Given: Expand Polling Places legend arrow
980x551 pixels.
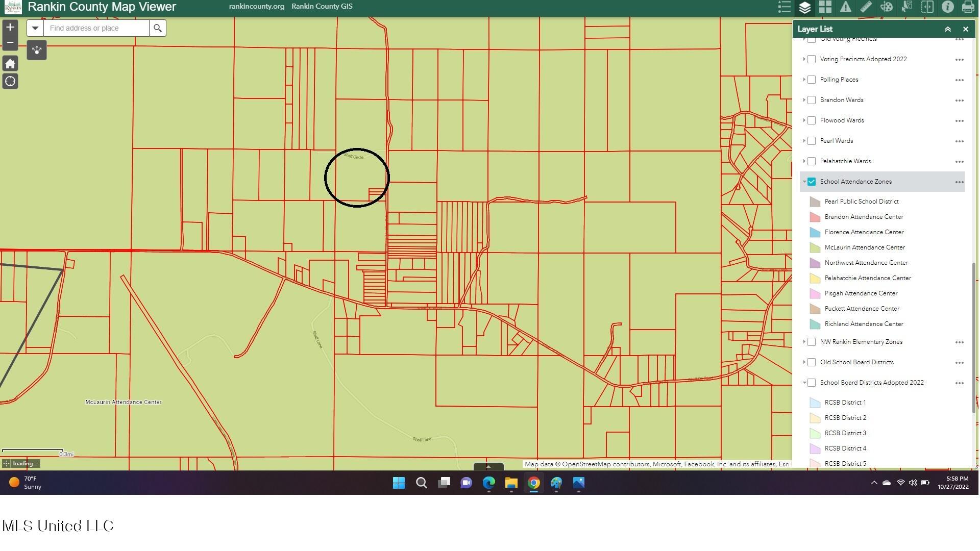Looking at the screenshot, I should coord(804,80).
